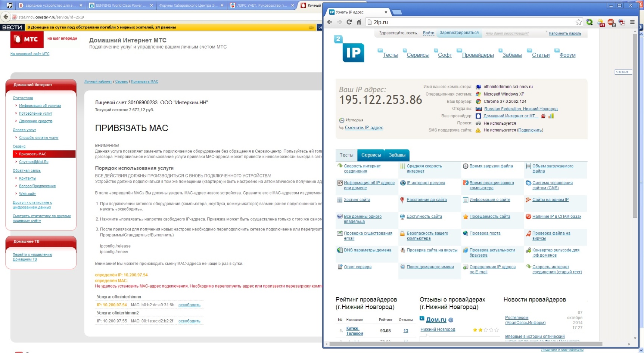The height and width of the screenshot is (353, 644).
Task: Click the Зарегистрироваться button
Action: pos(459,33)
